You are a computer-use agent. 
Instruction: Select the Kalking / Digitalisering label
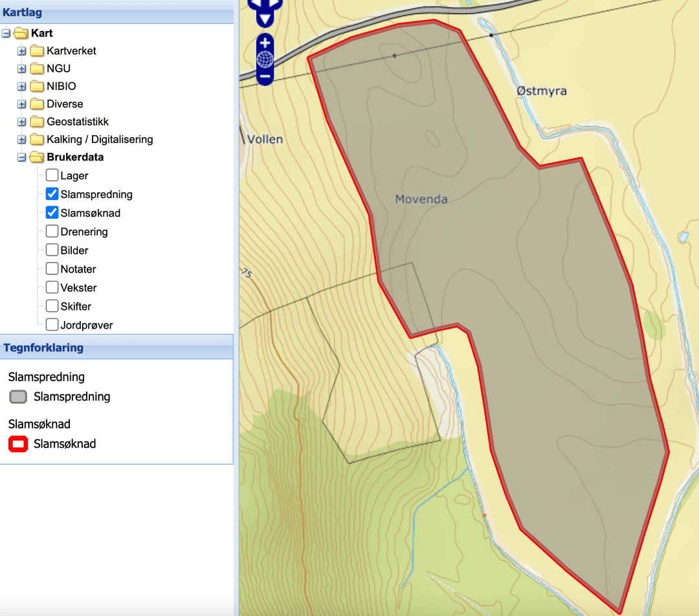click(100, 140)
